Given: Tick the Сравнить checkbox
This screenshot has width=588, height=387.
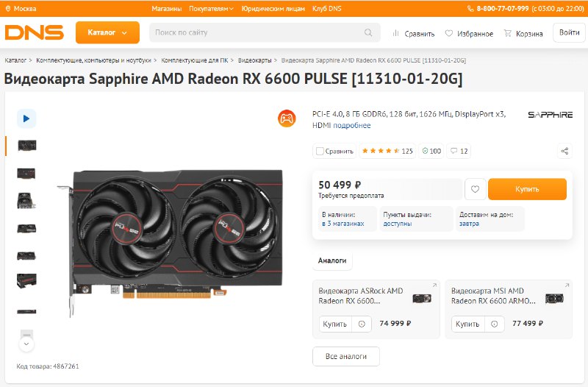Looking at the screenshot, I should pyautogui.click(x=320, y=151).
